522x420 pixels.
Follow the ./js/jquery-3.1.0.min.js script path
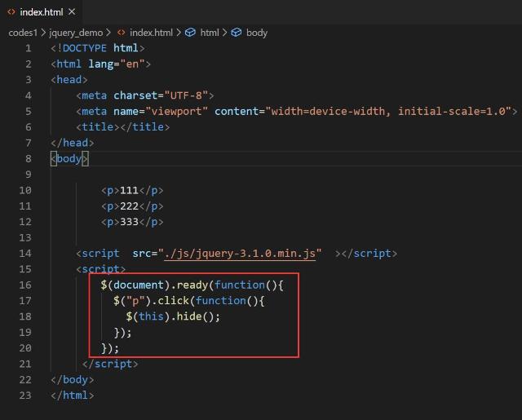pos(243,254)
